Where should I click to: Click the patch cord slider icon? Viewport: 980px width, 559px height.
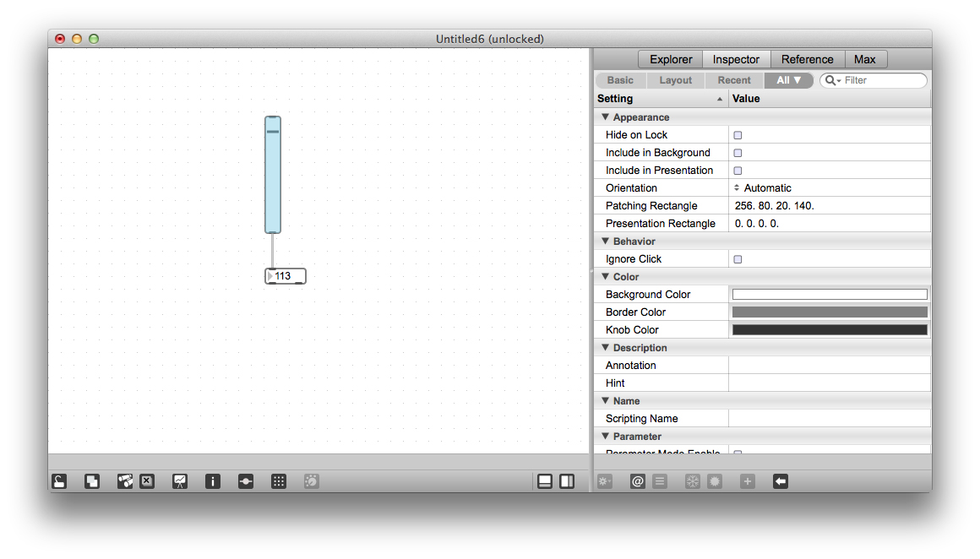pyautogui.click(x=246, y=481)
